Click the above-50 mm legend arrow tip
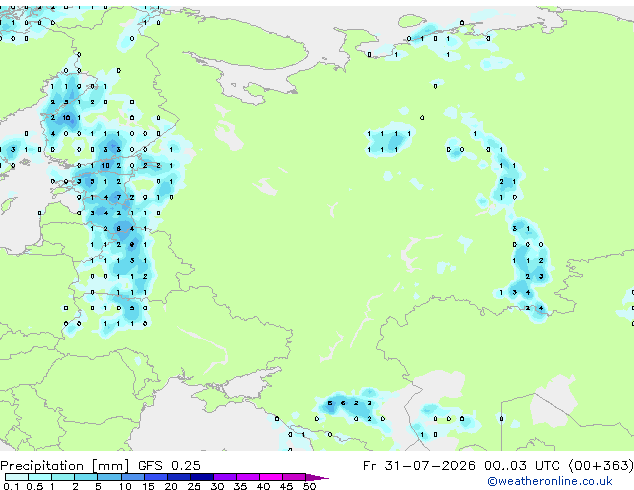This screenshot has width=634, height=490. pyautogui.click(x=317, y=478)
